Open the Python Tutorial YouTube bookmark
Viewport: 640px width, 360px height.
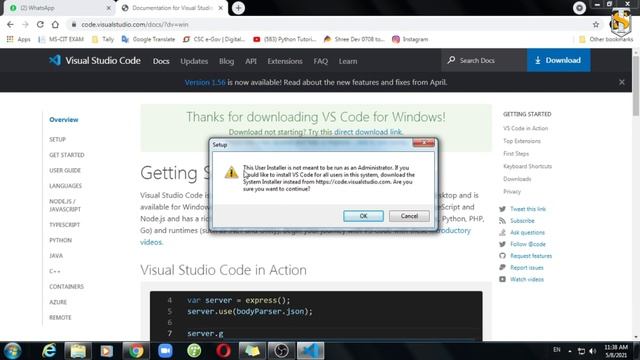[284, 39]
